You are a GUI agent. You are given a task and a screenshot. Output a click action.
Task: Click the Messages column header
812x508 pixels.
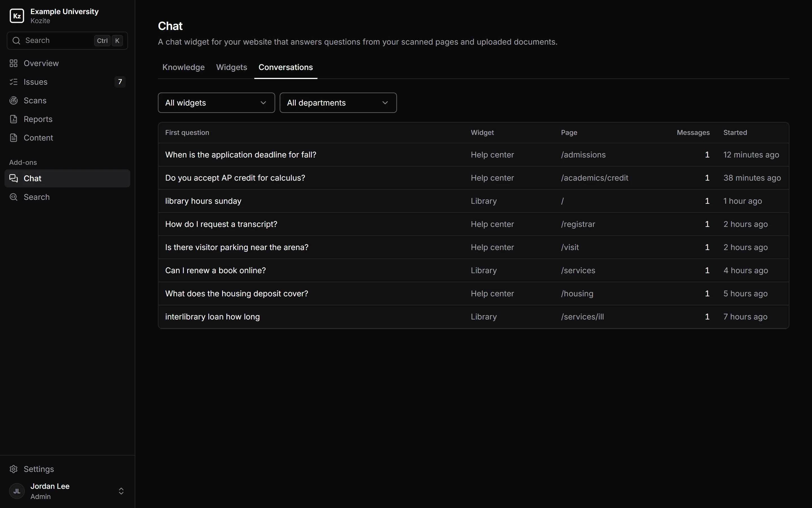(x=693, y=132)
